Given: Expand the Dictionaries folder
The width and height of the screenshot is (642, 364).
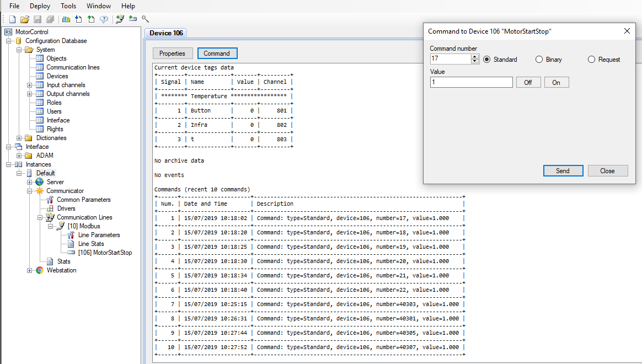Looking at the screenshot, I should click(19, 138).
